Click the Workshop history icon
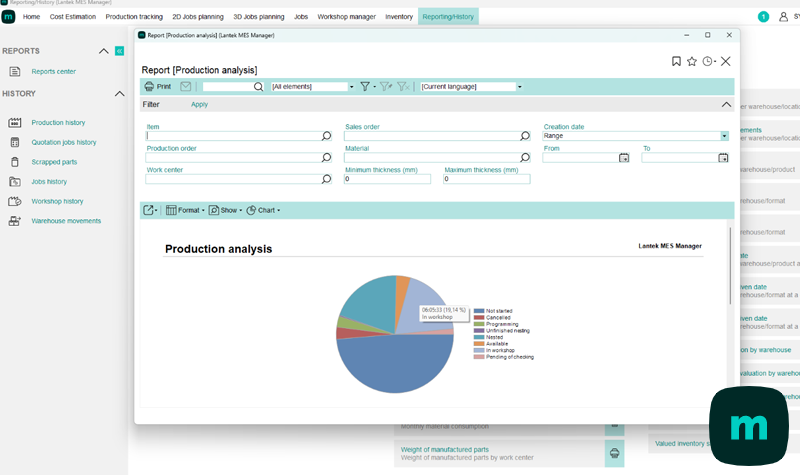Viewport: 800px width, 475px height. coord(15,201)
